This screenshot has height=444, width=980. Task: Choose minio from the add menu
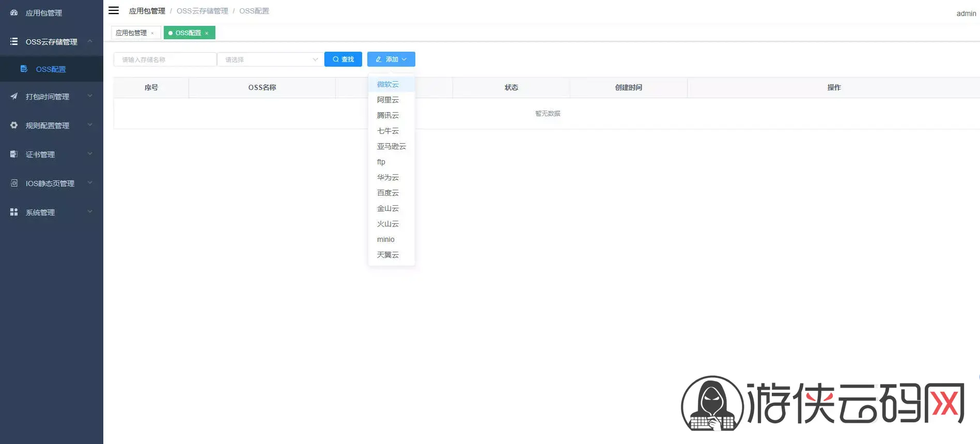(386, 239)
